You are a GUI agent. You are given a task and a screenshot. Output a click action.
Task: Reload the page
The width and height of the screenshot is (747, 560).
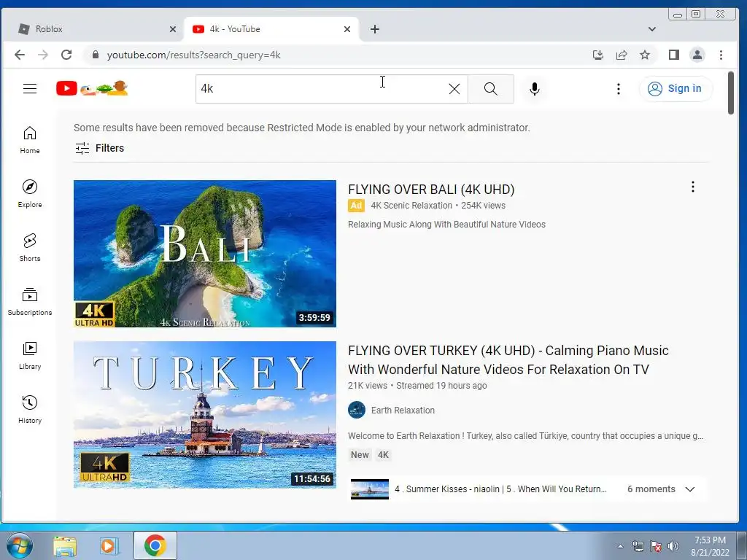point(66,55)
